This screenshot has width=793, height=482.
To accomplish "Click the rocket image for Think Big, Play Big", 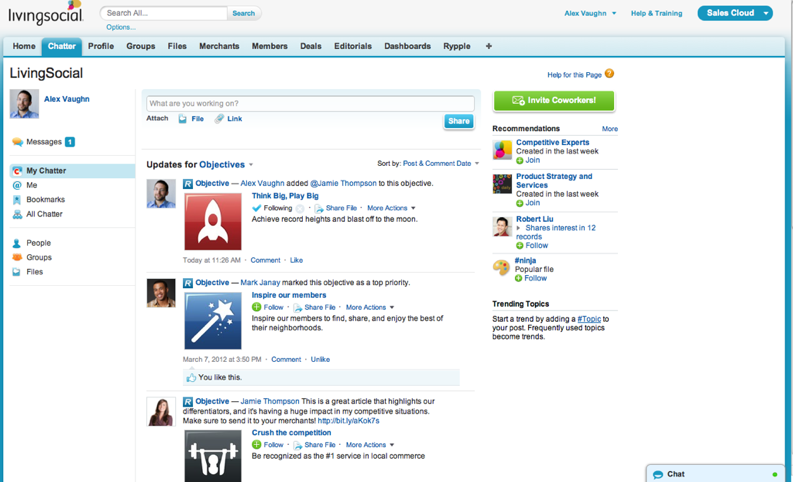I will click(213, 221).
